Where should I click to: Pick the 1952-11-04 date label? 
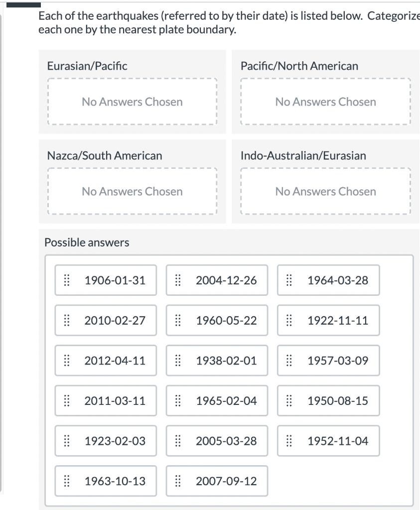338,441
